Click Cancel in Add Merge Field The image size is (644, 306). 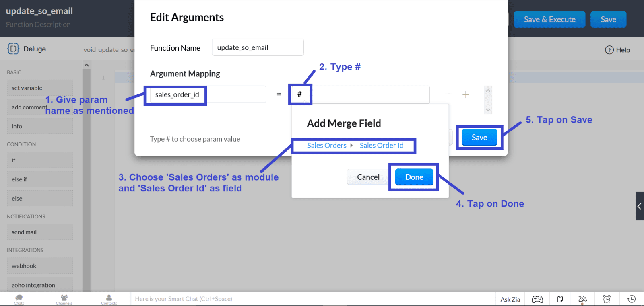(368, 177)
